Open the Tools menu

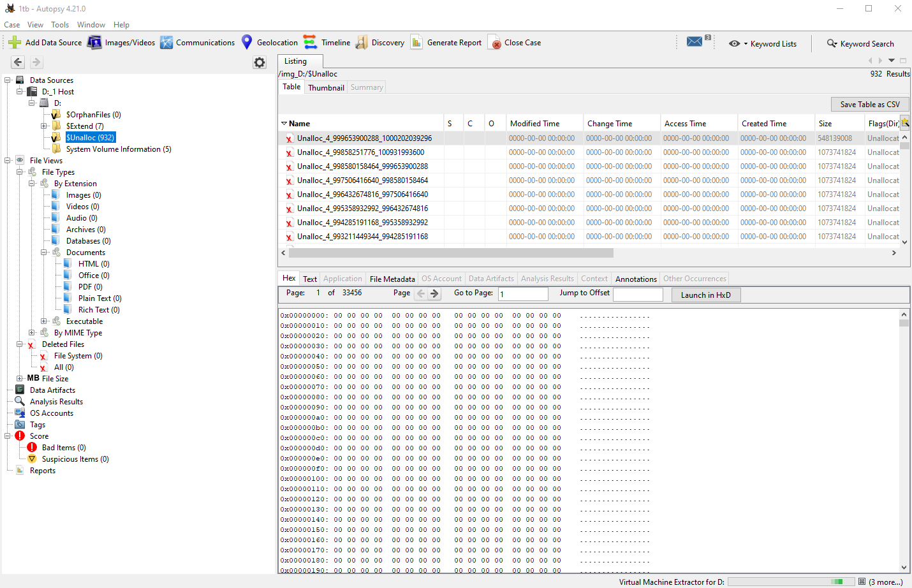[60, 25]
